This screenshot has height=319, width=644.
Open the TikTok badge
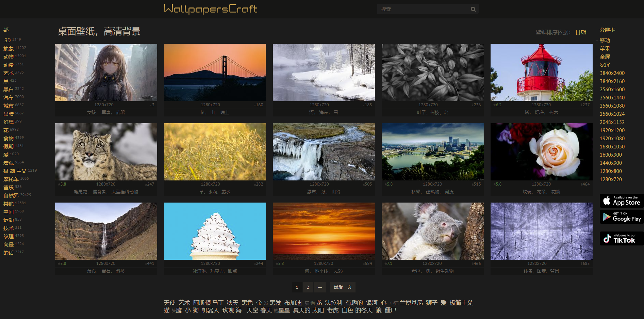621,238
